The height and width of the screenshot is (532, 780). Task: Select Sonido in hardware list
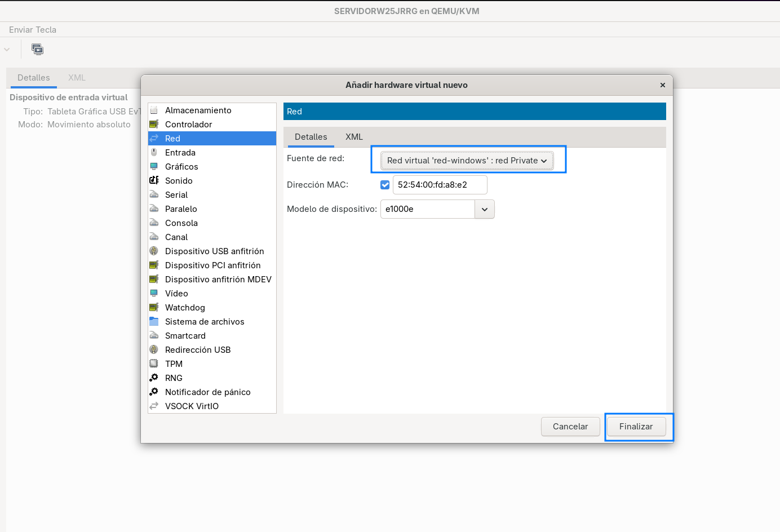(x=212, y=181)
